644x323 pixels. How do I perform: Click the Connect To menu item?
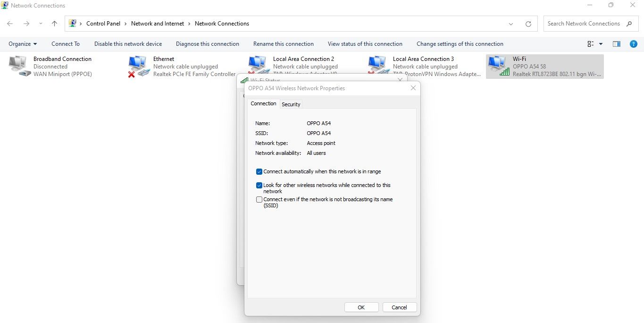[65, 43]
